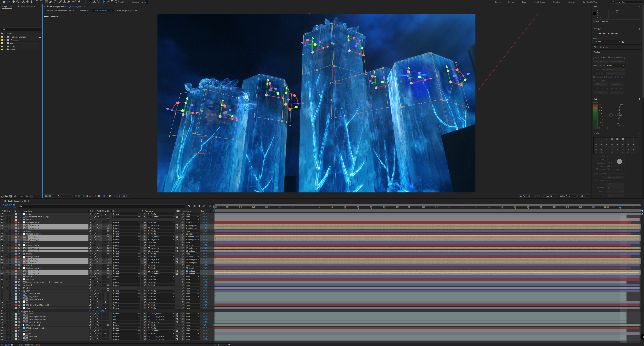Expand the Comps folder in Project panel
Screen dimensions: 644x346
point(5,46)
